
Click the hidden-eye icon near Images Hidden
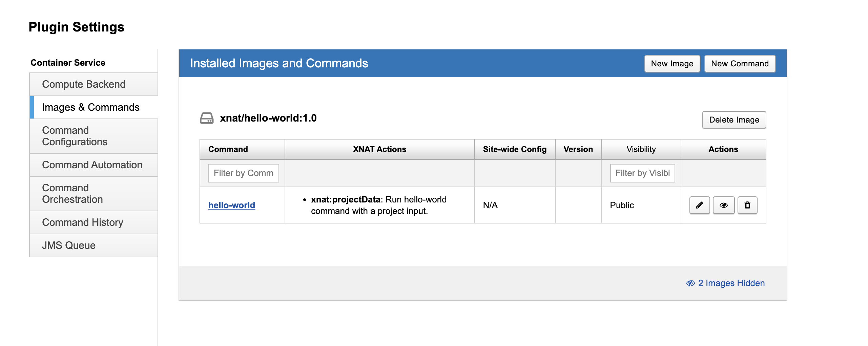pyautogui.click(x=690, y=283)
